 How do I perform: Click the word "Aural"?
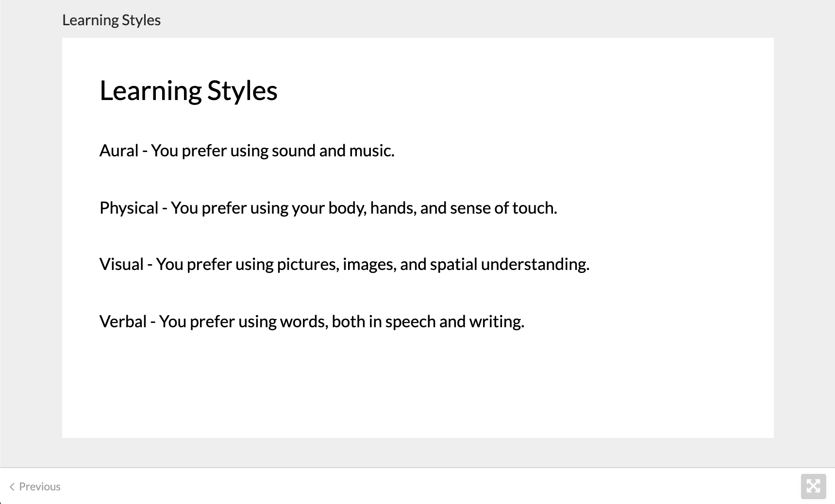pyautogui.click(x=119, y=151)
